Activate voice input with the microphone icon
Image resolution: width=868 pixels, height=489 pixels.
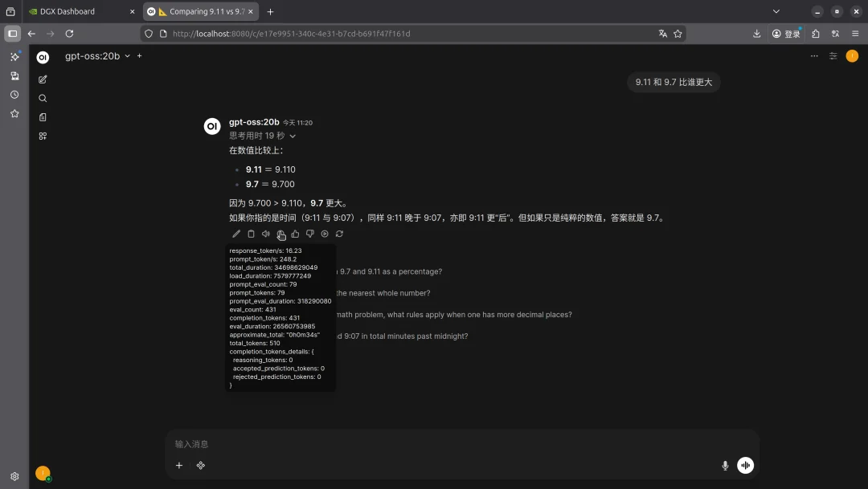(x=724, y=465)
